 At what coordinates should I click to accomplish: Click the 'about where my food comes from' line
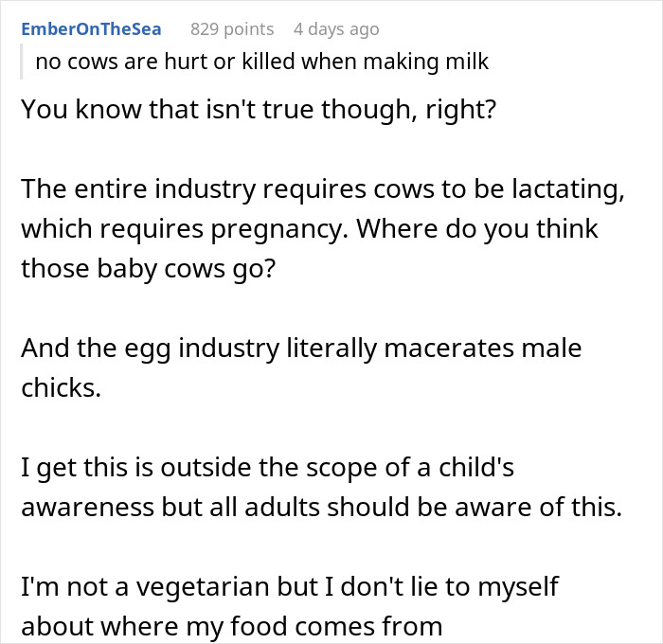pos(231,627)
